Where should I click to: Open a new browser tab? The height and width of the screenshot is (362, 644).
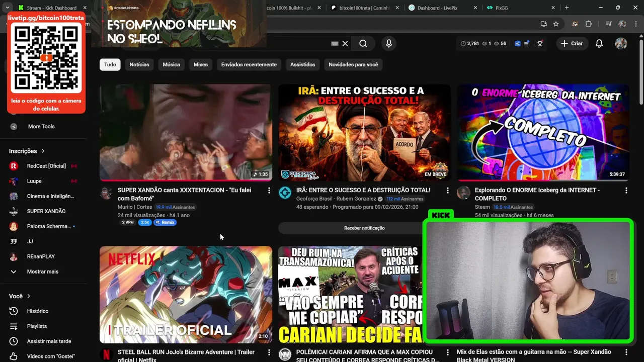click(x=567, y=8)
